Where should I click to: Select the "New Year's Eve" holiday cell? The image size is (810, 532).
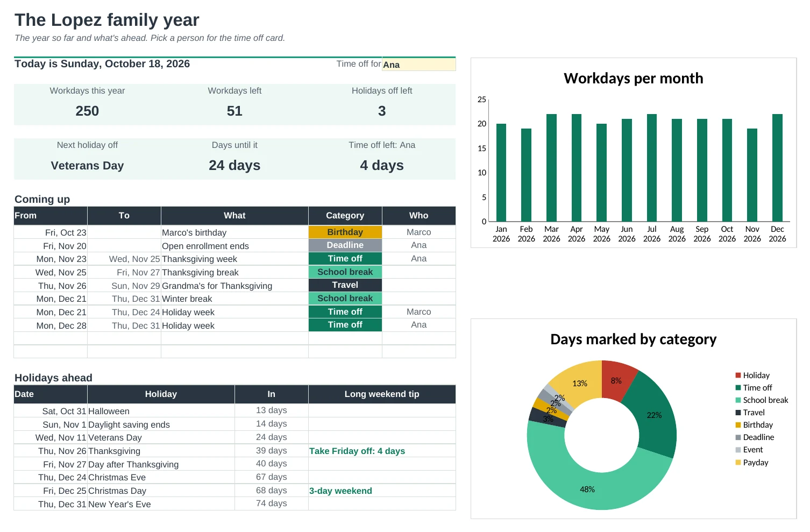click(x=161, y=504)
